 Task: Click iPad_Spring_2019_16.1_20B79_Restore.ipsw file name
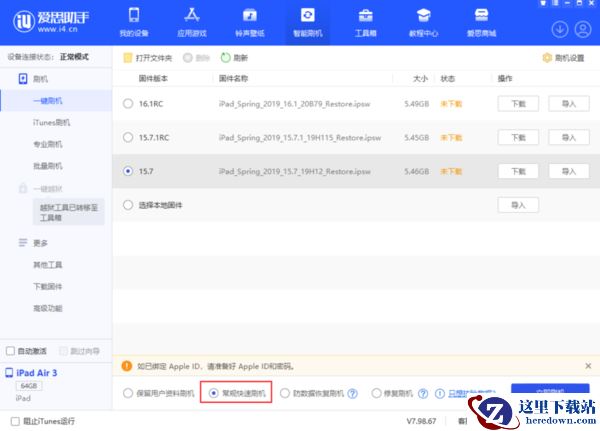click(295, 104)
